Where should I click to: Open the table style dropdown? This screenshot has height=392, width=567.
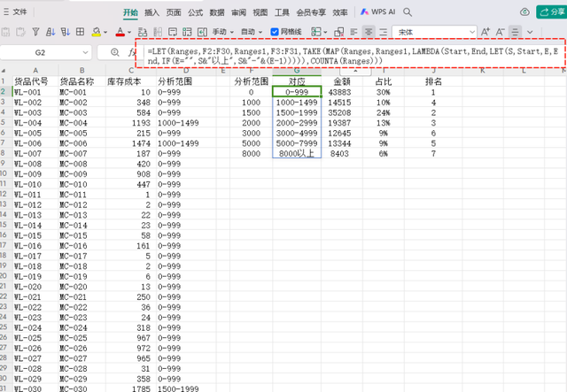[319, 32]
